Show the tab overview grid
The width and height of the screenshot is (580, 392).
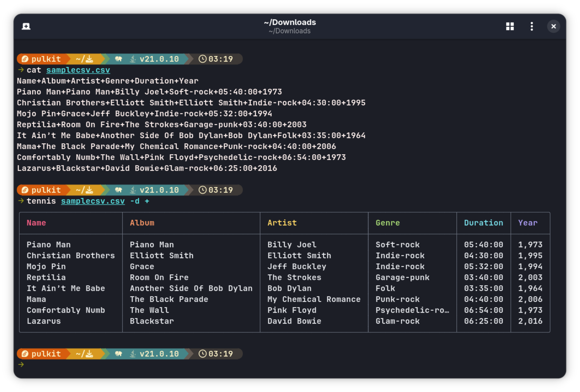point(510,26)
